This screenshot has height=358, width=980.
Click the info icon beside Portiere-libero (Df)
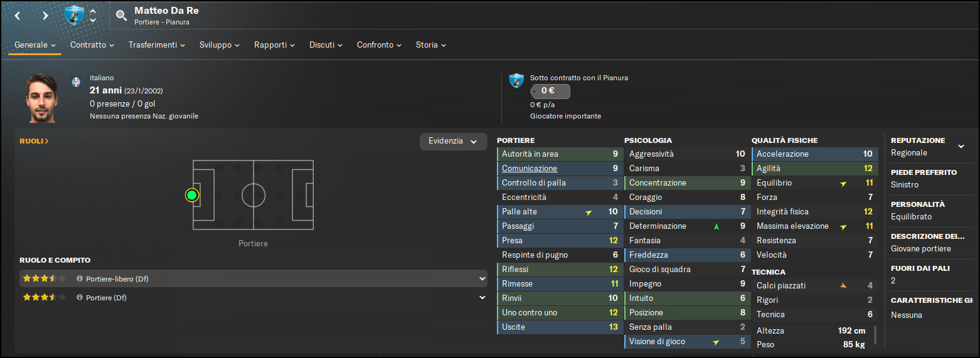coord(80,278)
